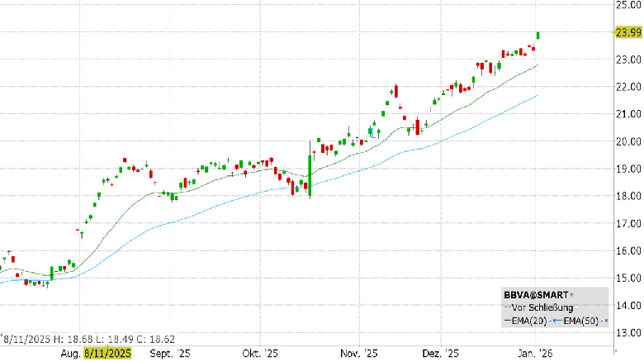644x362 pixels.
Task: Open settings icon beside BBVA@SMART legend
Action: (571, 294)
